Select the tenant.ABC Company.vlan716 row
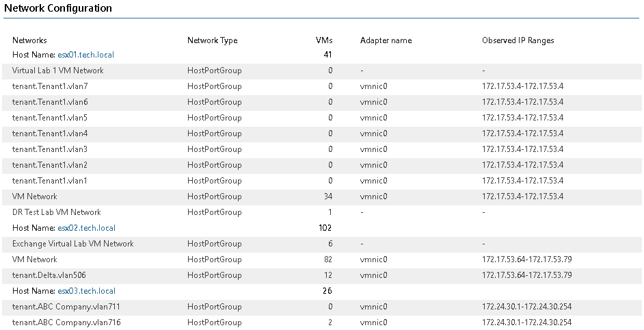644x330 pixels. coord(322,322)
